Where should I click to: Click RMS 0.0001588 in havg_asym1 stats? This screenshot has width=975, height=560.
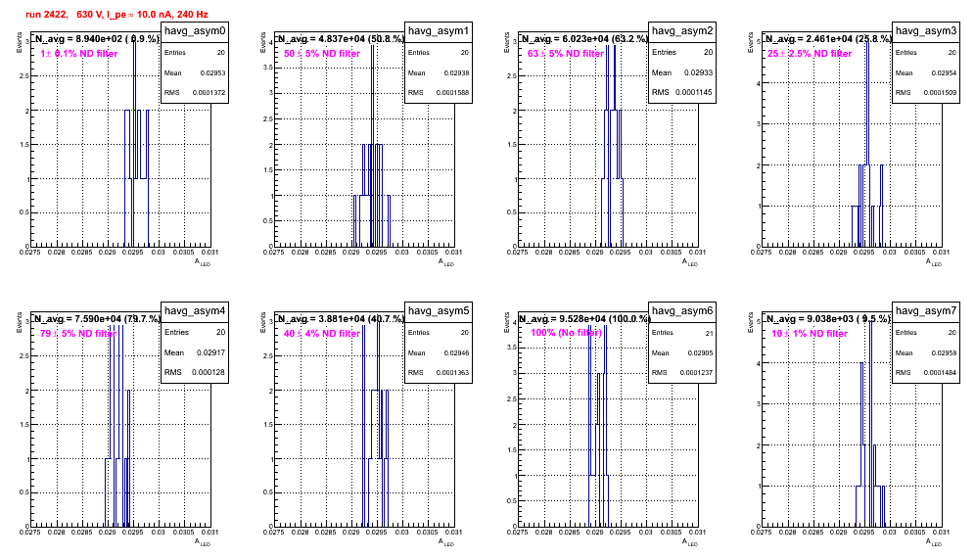439,93
